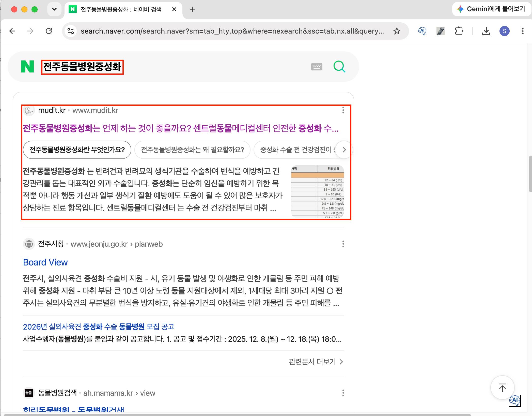Expand the tab search dropdown chevron
532x416 pixels.
pyautogui.click(x=54, y=9)
